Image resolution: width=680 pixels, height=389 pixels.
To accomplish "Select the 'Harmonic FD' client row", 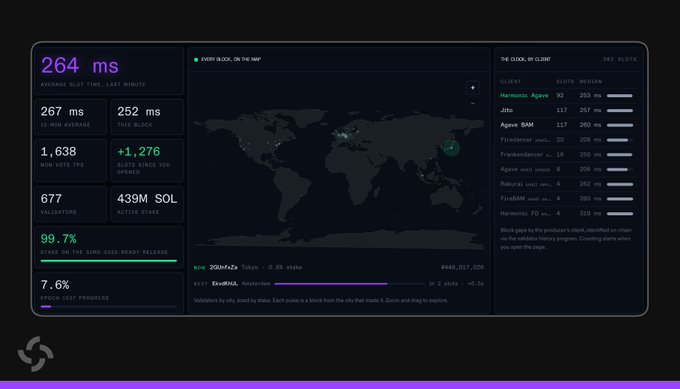I will pyautogui.click(x=568, y=213).
